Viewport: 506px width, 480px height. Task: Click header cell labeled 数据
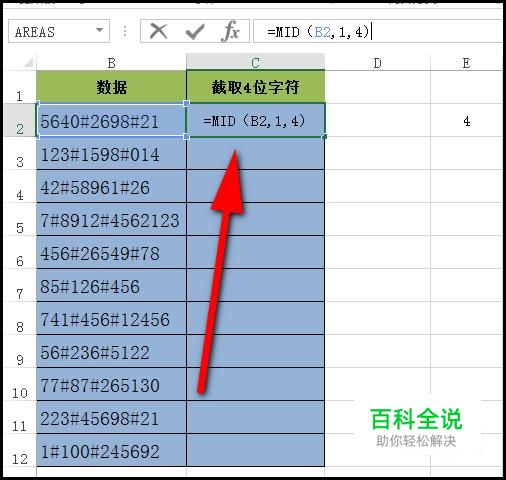[x=111, y=87]
